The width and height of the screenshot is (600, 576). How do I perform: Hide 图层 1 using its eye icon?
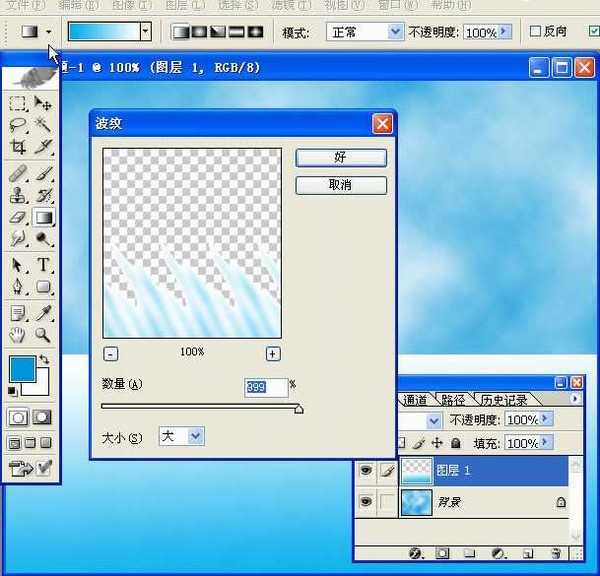(366, 469)
